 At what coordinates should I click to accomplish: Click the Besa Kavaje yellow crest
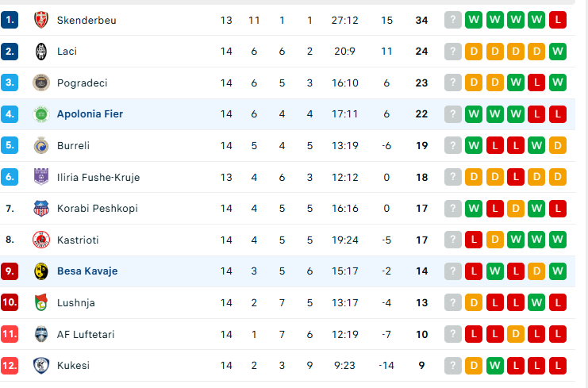[40, 271]
